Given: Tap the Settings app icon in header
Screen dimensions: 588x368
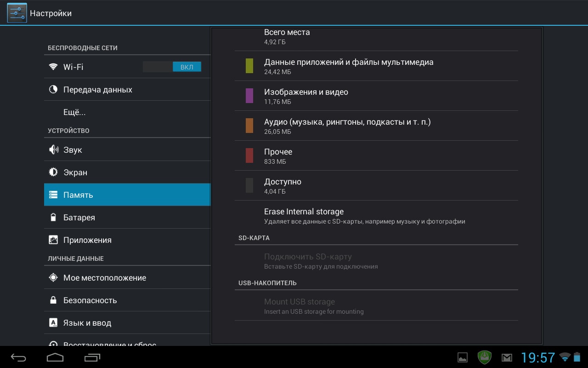Looking at the screenshot, I should coord(17,13).
